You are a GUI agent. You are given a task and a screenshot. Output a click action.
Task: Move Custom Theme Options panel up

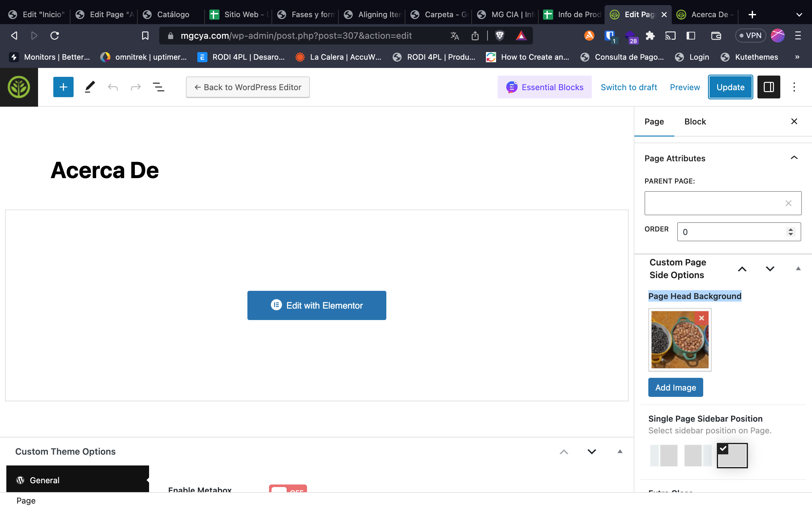click(564, 451)
